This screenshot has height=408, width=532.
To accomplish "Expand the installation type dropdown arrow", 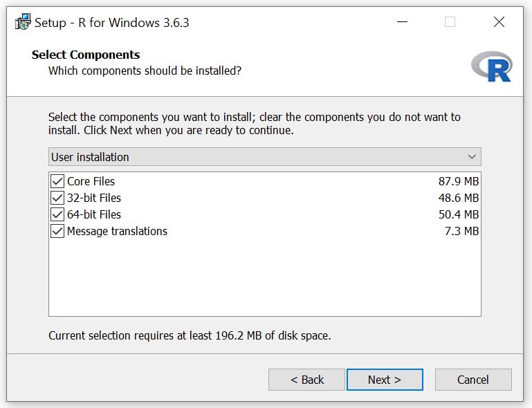I will (472, 157).
